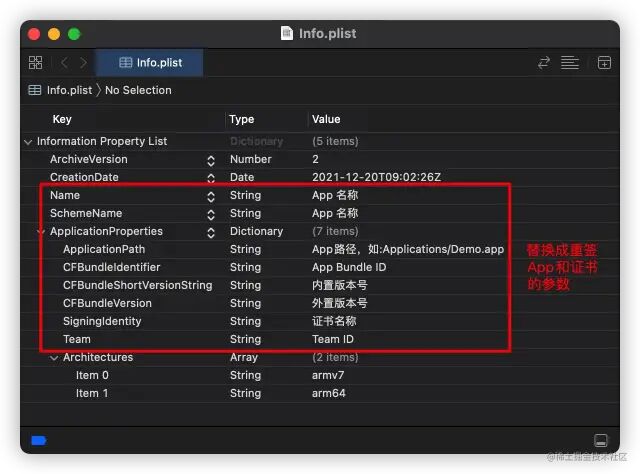Click Info.plist in the jump bar
640x474 pixels.
pos(69,90)
